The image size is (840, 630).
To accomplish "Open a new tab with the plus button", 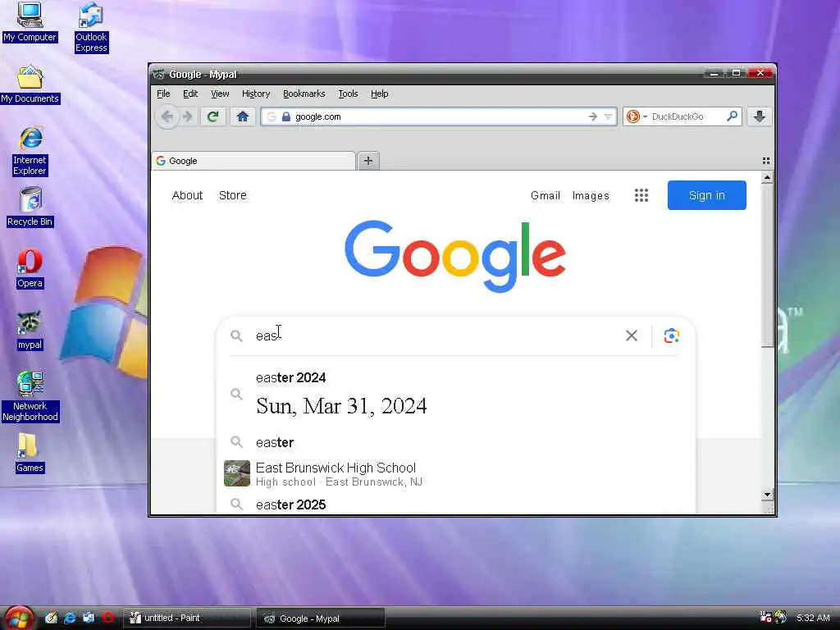I will tap(368, 161).
